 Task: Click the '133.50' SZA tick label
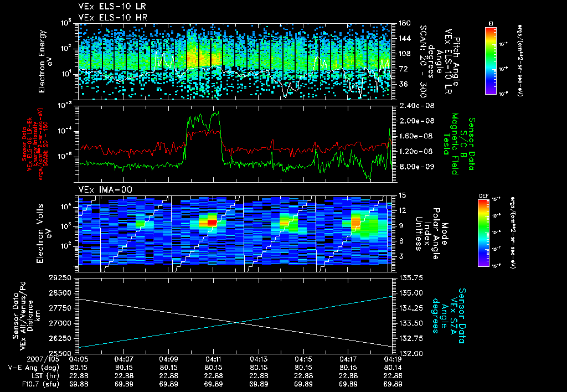(410, 323)
